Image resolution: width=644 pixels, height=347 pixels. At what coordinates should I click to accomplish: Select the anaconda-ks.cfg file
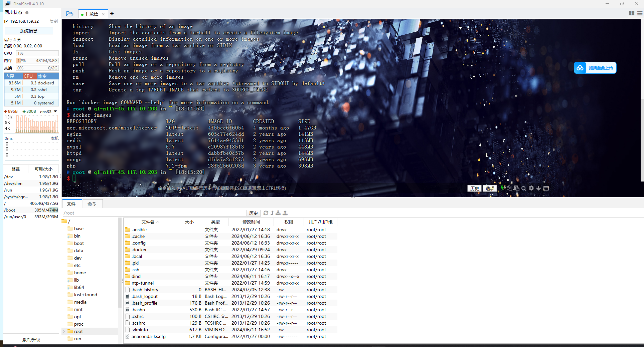pos(230,336)
